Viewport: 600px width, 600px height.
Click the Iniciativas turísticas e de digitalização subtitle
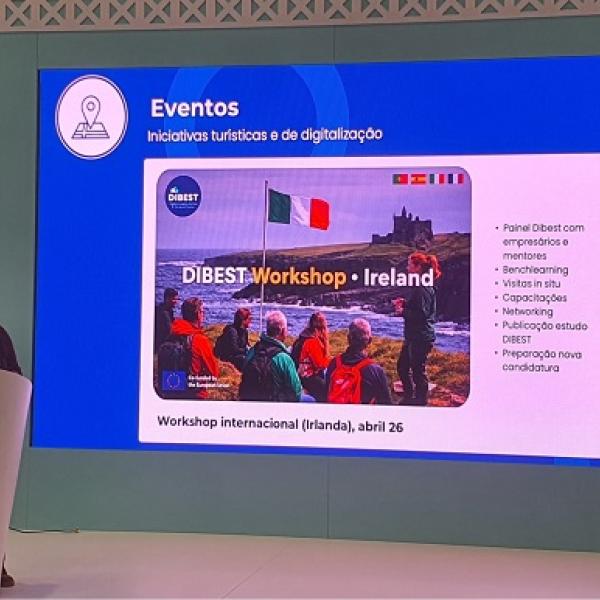point(264,134)
